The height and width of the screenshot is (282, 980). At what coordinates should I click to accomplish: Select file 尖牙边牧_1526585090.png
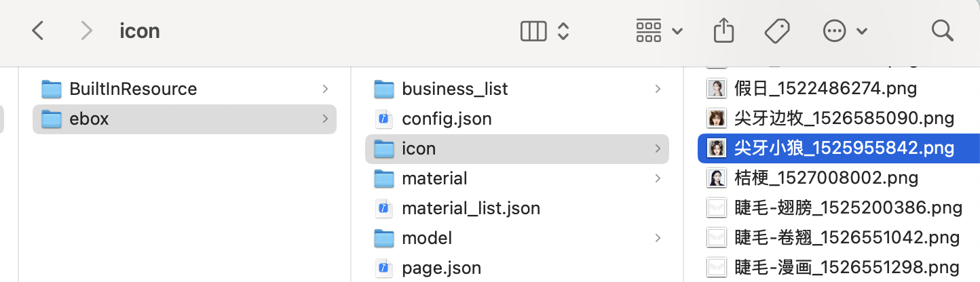[844, 119]
